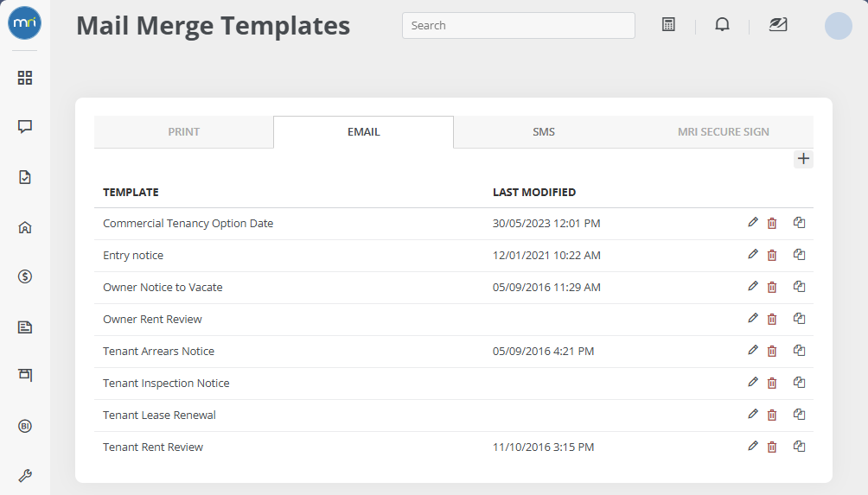Select Tenant Inspection Notice template name

click(166, 384)
